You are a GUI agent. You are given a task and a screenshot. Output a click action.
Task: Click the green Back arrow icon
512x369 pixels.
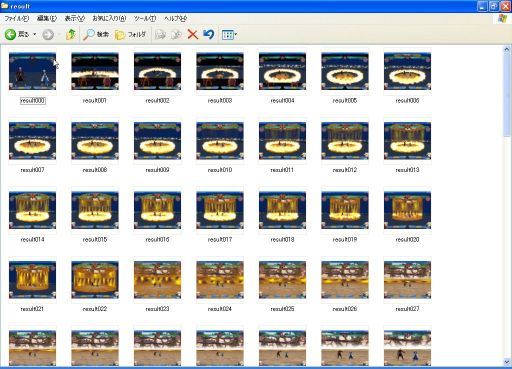click(x=10, y=34)
